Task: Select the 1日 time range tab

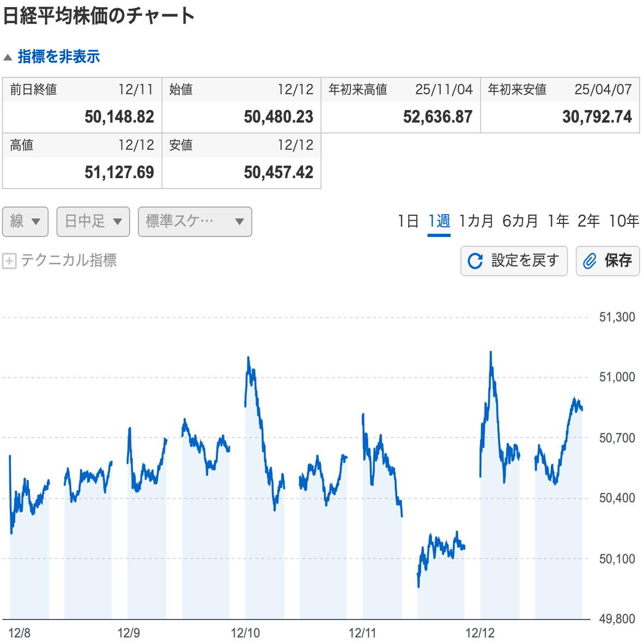Action: [x=408, y=221]
